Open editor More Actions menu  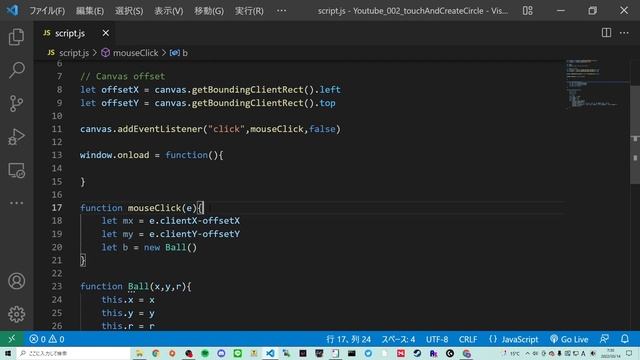point(624,33)
